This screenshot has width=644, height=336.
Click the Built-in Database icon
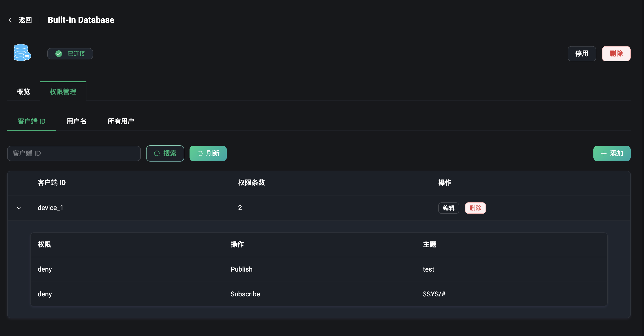click(22, 53)
